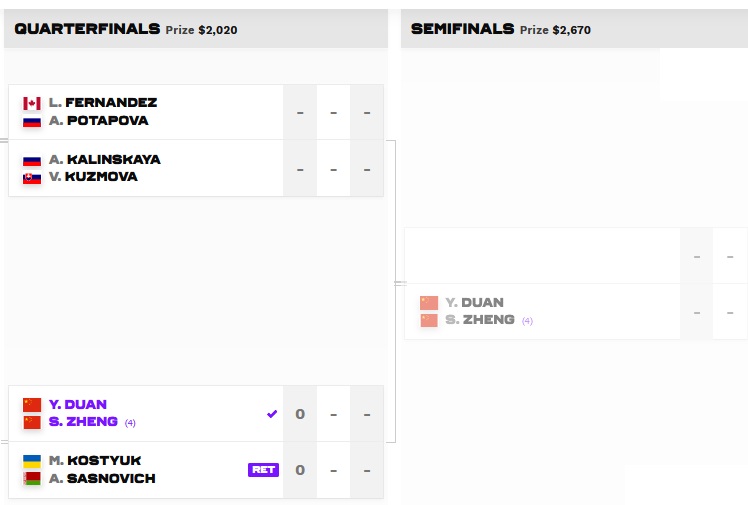Click the Chinese flag beside quarterfinal Y. Duan
Screen dimensions: 748x505
32,405
